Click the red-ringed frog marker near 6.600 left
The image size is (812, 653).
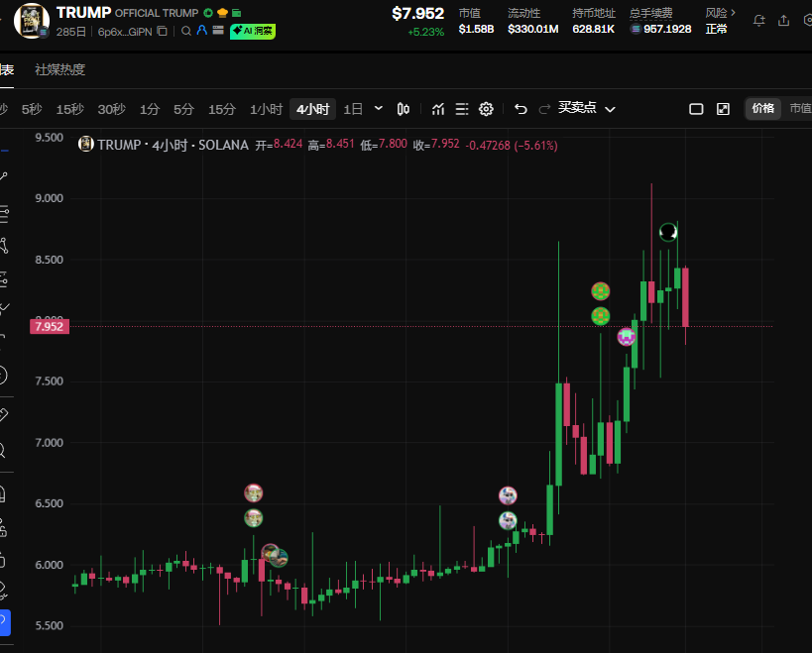click(x=253, y=493)
